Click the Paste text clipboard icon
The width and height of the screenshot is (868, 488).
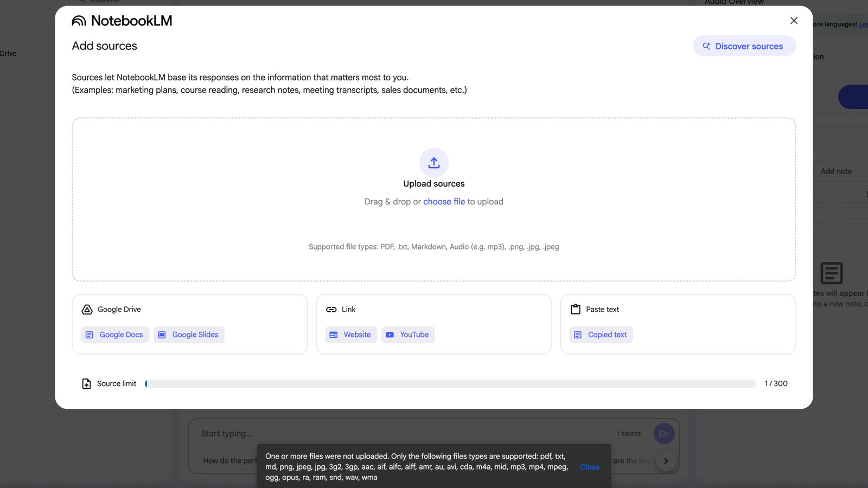tap(575, 309)
